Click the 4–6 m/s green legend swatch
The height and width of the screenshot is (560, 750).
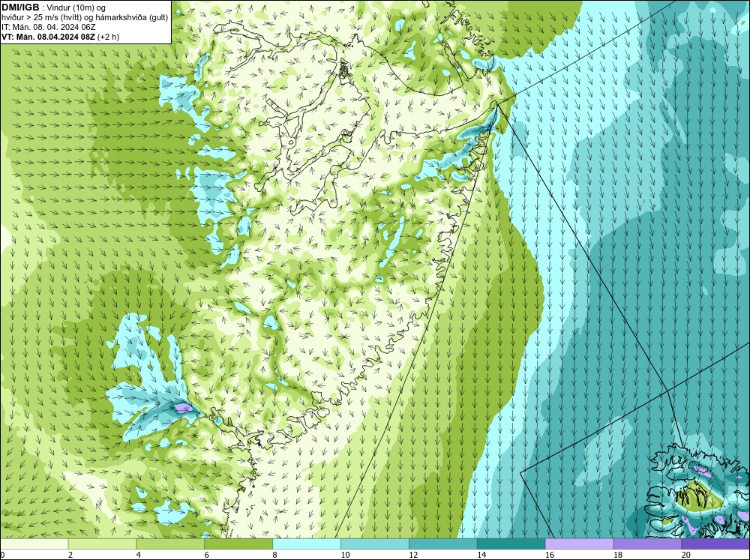pos(170,544)
